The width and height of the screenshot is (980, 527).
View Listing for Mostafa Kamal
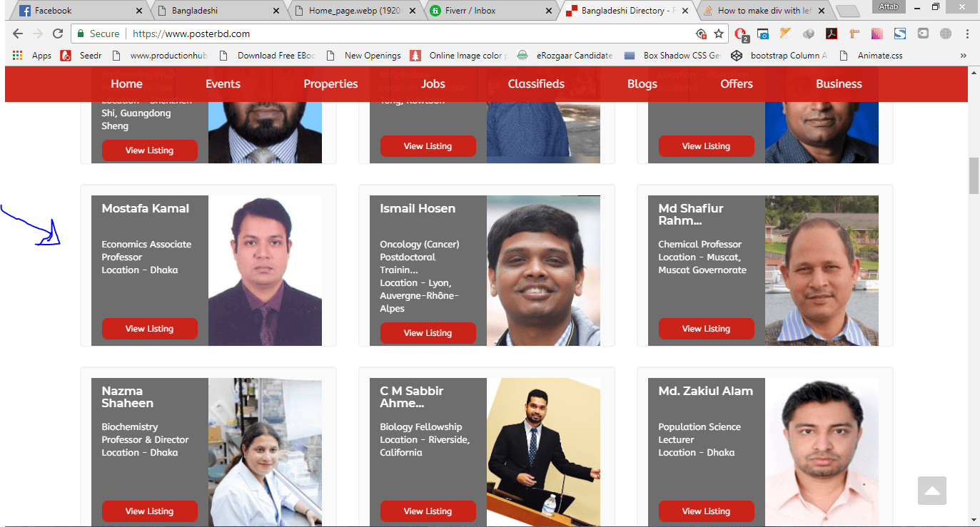pyautogui.click(x=150, y=329)
